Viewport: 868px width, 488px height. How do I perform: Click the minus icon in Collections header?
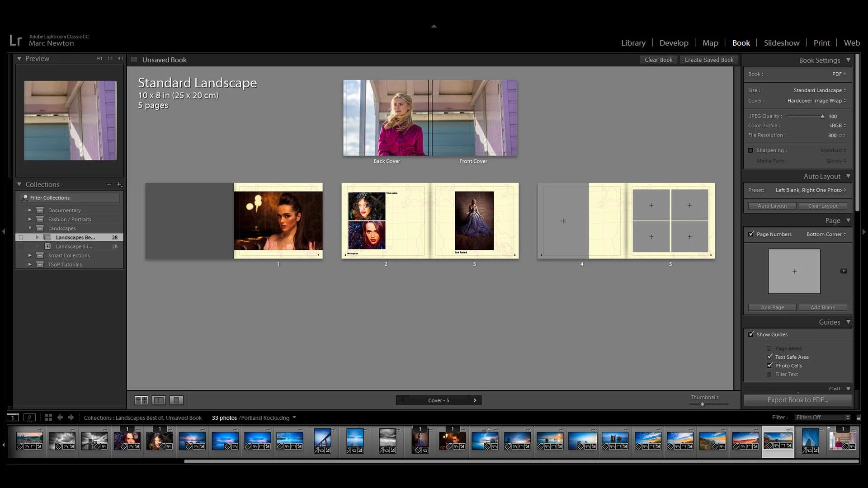(108, 184)
